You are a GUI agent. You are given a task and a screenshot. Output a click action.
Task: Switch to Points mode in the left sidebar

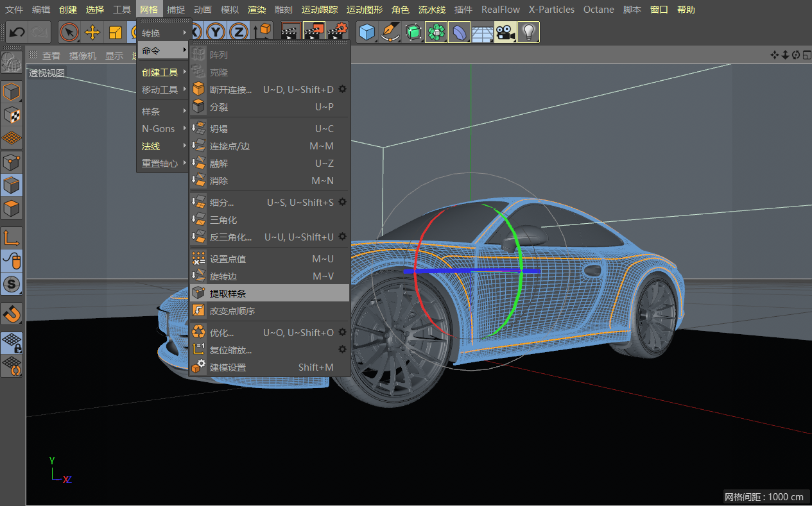click(x=12, y=161)
